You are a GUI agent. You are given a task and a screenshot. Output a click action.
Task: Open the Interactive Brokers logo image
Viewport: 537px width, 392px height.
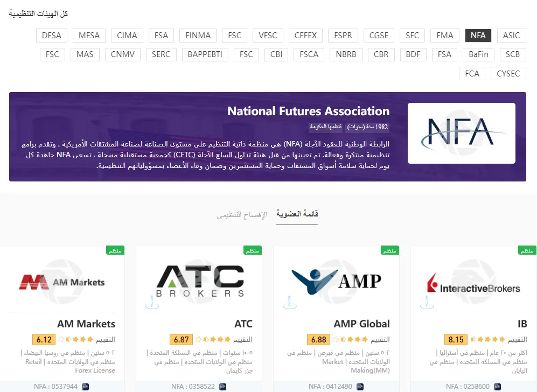click(x=473, y=283)
